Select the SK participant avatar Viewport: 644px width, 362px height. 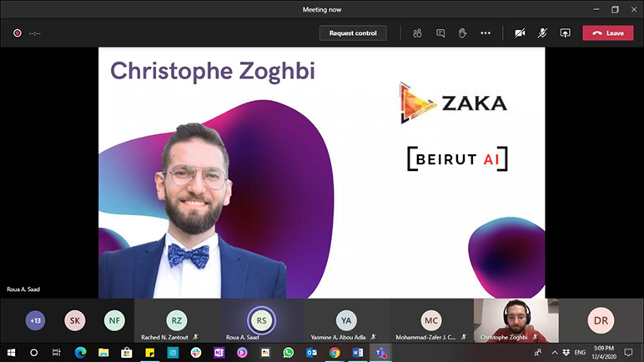coord(75,320)
